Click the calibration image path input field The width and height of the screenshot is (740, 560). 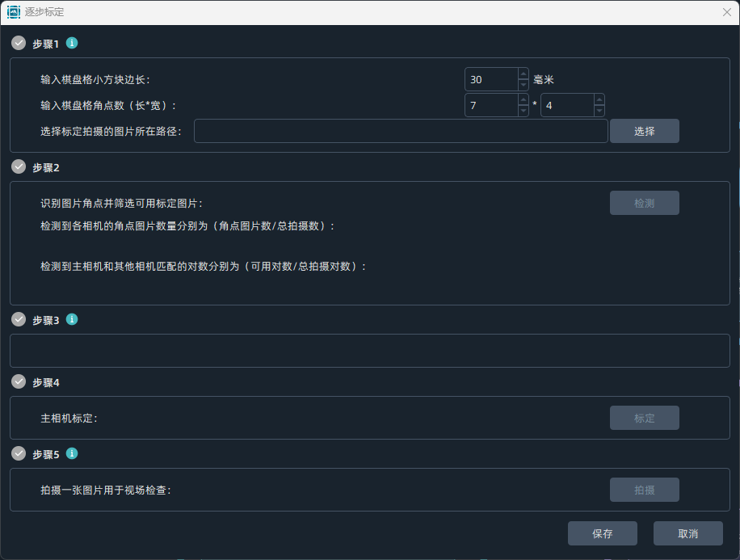pyautogui.click(x=400, y=131)
